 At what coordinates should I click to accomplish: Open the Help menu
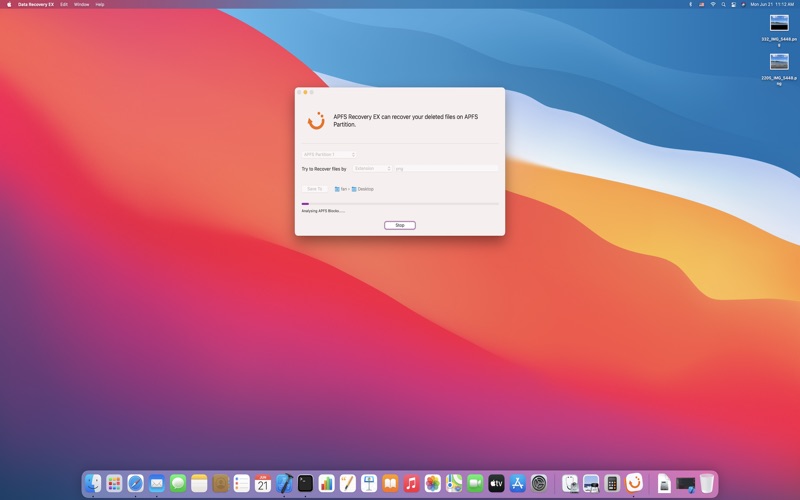pos(100,4)
